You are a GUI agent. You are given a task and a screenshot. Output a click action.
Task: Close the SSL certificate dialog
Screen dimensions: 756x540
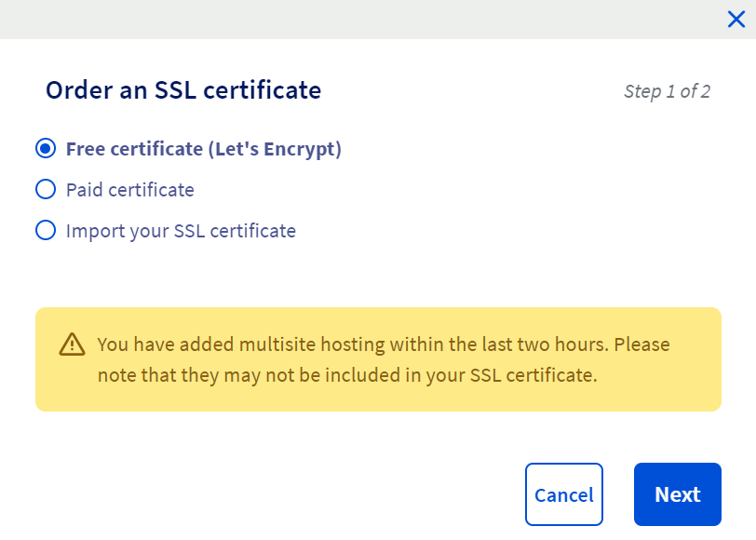pos(736,20)
